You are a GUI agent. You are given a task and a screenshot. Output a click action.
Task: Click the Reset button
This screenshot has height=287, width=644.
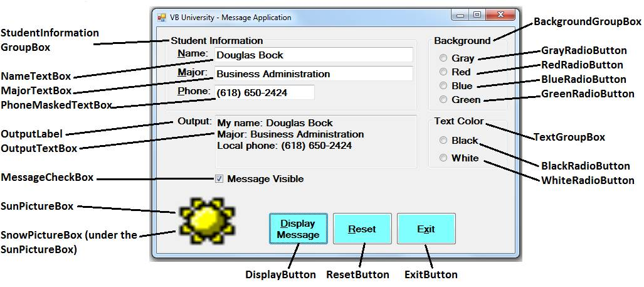[362, 229]
